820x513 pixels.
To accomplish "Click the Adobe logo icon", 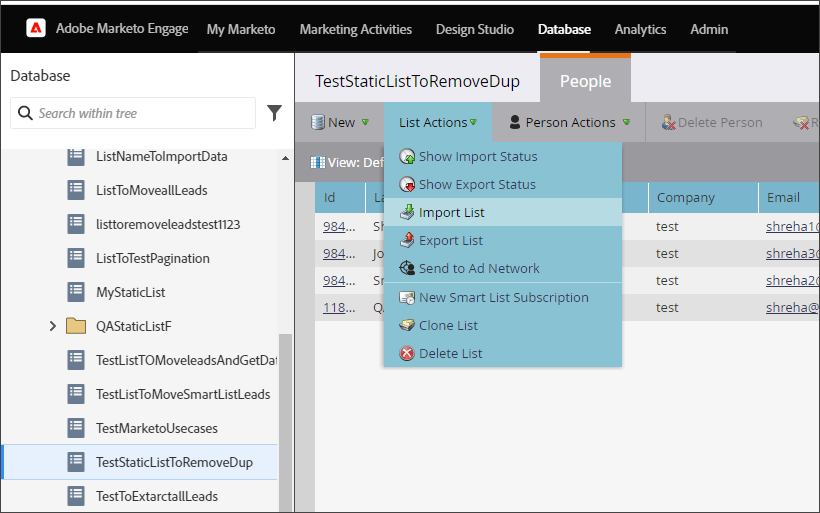I will click(36, 28).
